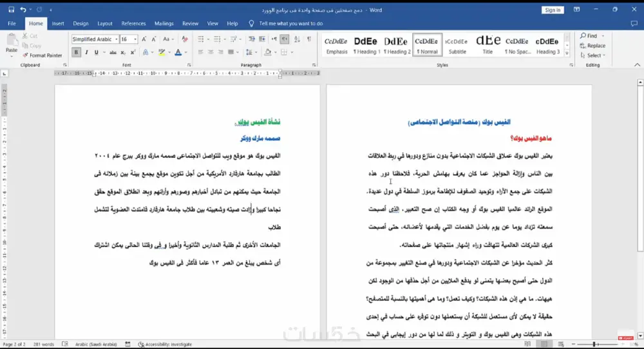Click the lightbulb Tell me icon
Viewport: 644px width, 349px height.
(x=251, y=23)
